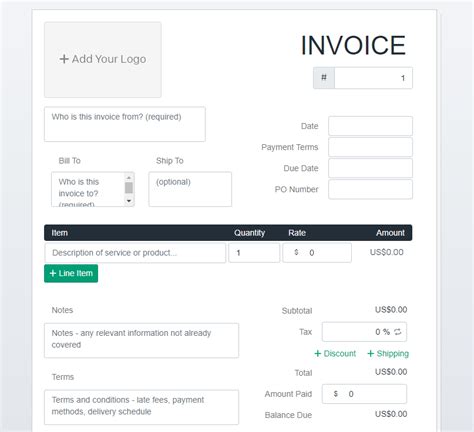The height and width of the screenshot is (432, 474).
Task: Add shipping via the Shipping link
Action: pos(388,353)
